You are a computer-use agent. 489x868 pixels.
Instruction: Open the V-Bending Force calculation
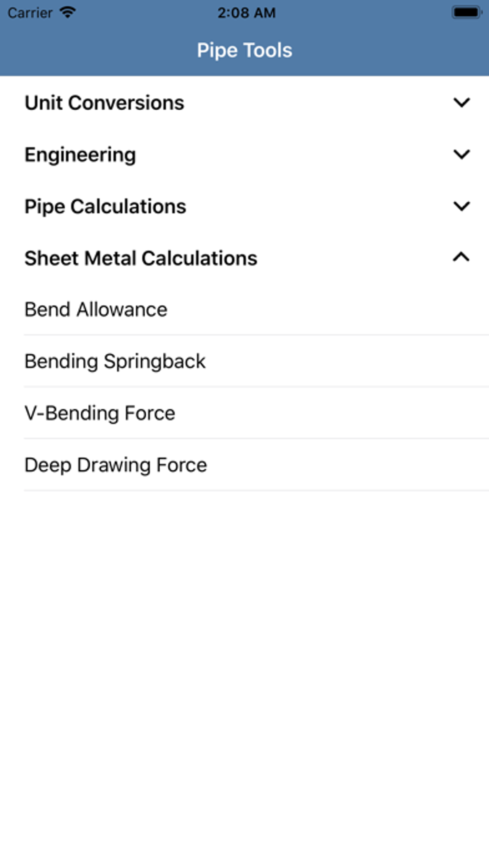[100, 413]
